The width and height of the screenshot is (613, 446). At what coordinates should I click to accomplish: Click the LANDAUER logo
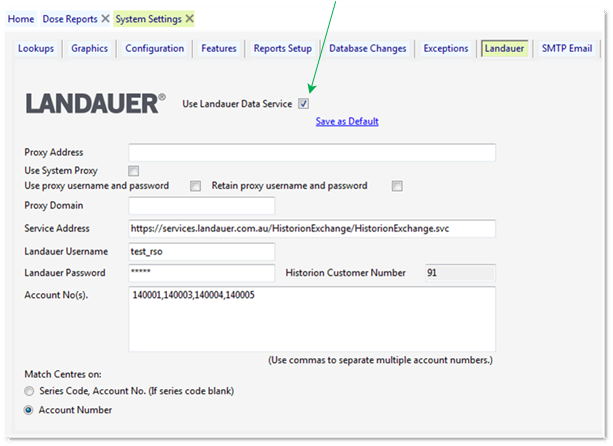click(x=95, y=104)
